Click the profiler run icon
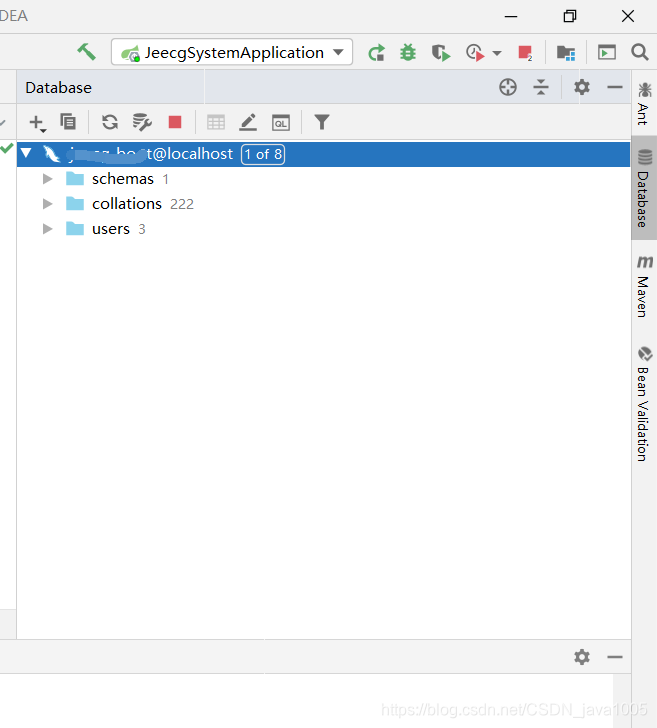 click(475, 52)
